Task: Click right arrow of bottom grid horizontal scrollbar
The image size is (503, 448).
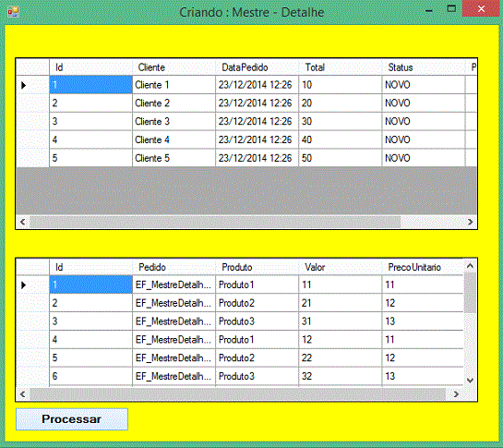Action: 456,394
